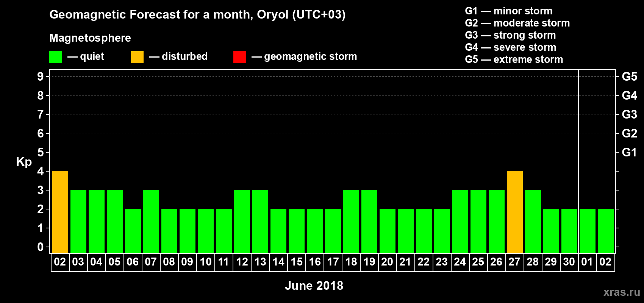Click 'G4 — severe storm' legend line
644x303 pixels.
(511, 47)
